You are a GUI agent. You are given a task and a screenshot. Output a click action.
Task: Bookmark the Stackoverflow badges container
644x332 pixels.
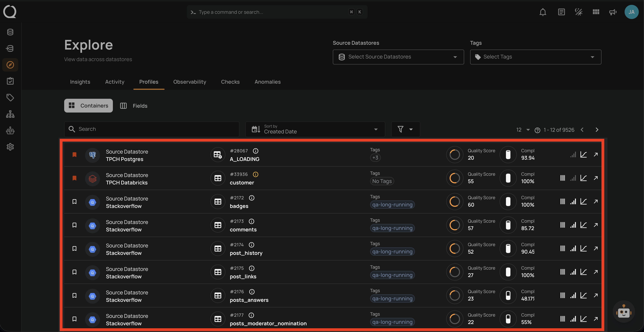[x=74, y=201]
